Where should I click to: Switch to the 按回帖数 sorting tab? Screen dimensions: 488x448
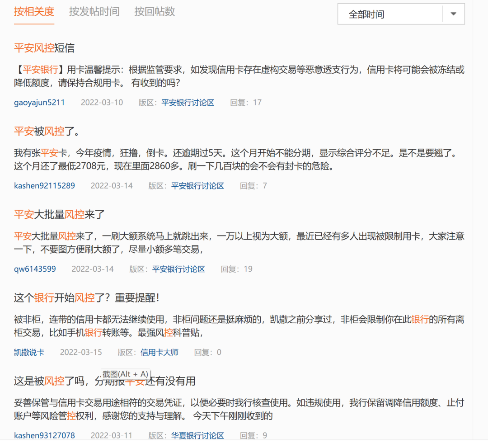tap(154, 12)
